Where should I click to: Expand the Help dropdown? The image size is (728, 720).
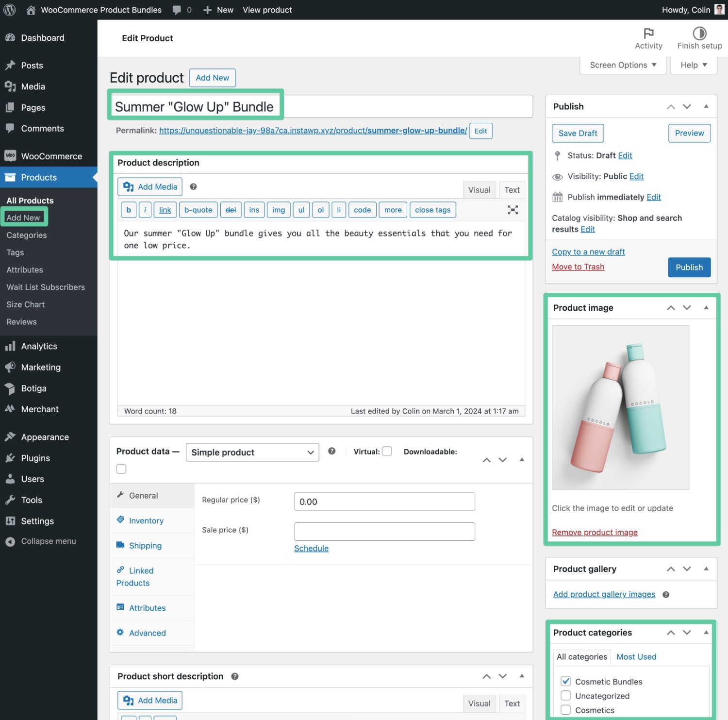694,65
